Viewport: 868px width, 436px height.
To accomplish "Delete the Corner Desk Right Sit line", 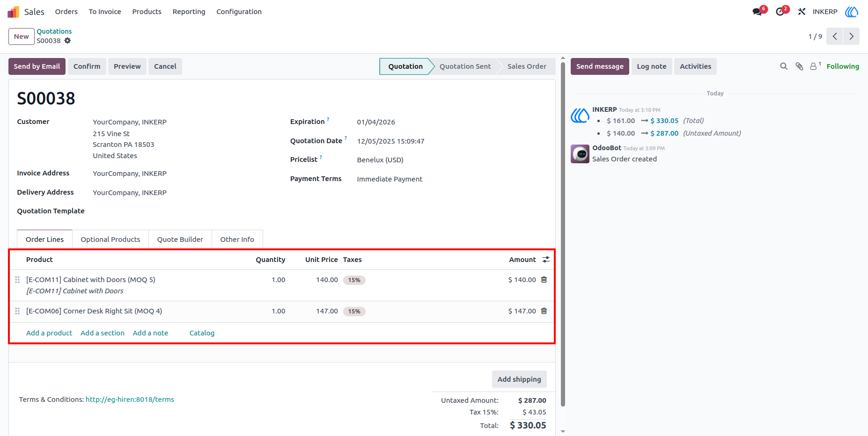I will tap(544, 311).
